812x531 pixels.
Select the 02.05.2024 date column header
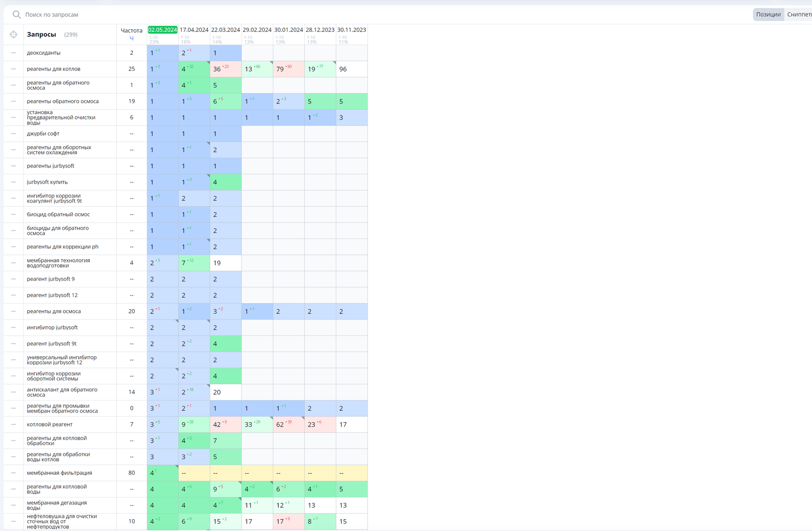[163, 30]
